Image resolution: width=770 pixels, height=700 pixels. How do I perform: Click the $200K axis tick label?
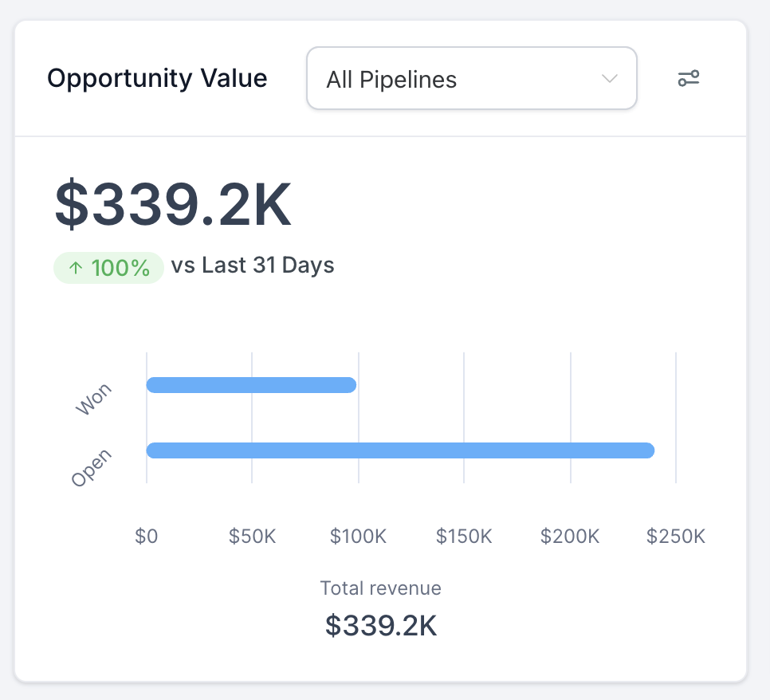point(570,537)
